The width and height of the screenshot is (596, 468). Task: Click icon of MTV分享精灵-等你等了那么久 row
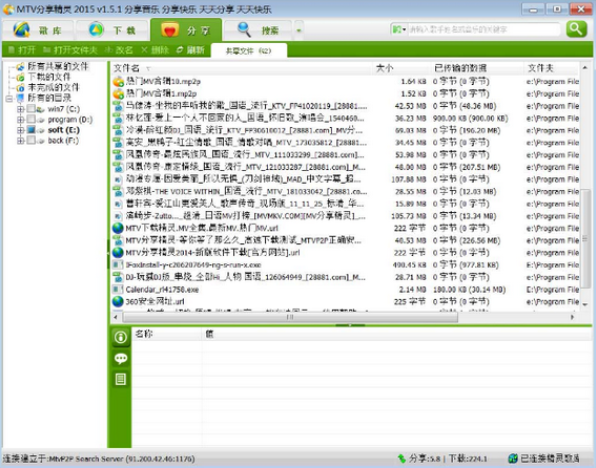pos(118,240)
